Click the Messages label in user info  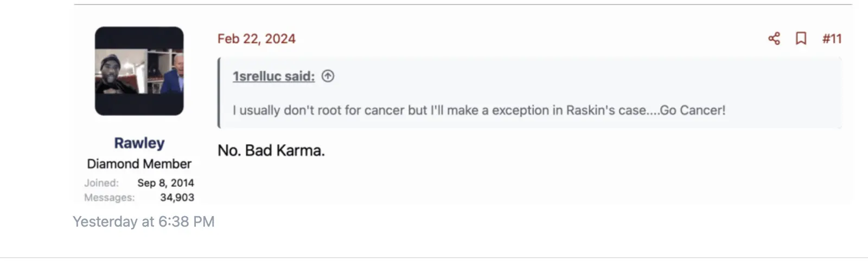(x=109, y=198)
